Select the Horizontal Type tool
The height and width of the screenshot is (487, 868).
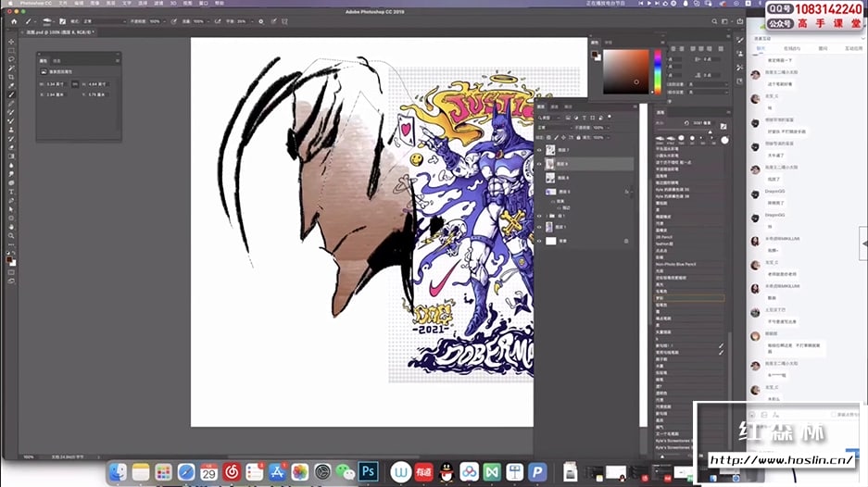[11, 192]
